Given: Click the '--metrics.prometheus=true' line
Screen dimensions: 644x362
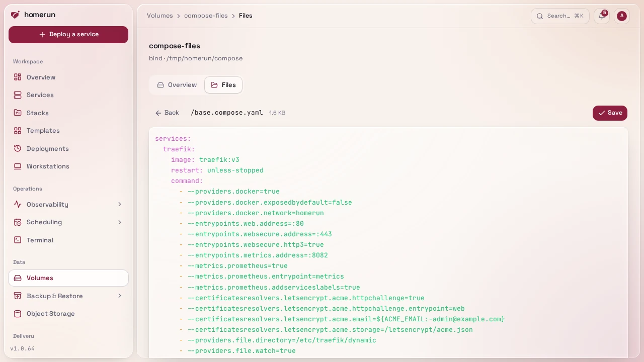Looking at the screenshot, I should 233,266.
